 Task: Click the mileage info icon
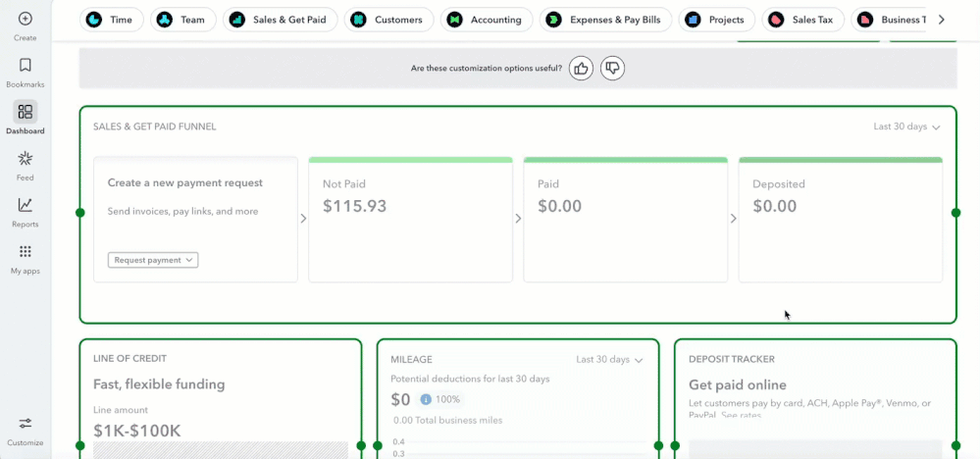click(425, 399)
